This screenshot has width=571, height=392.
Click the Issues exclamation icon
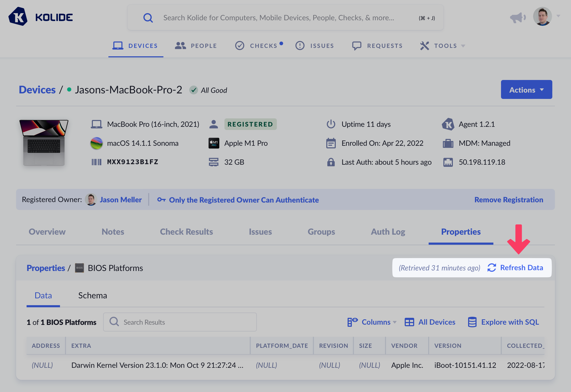(300, 46)
